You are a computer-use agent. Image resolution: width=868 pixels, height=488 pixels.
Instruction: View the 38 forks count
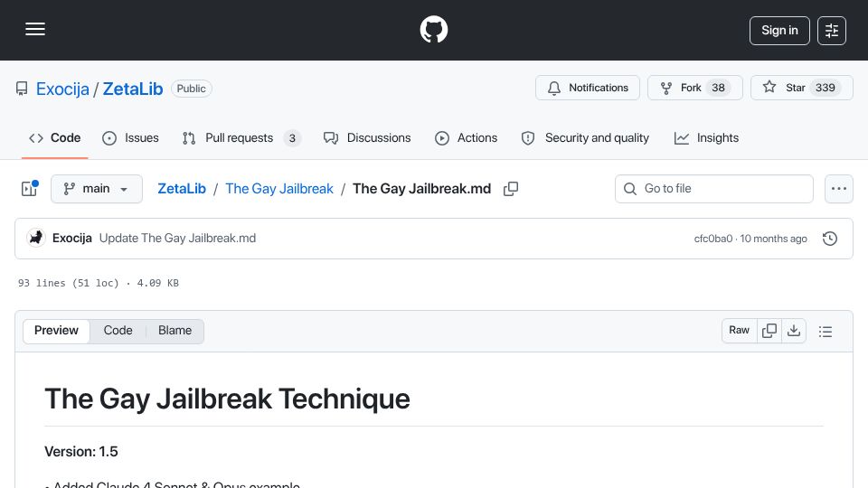(x=719, y=88)
